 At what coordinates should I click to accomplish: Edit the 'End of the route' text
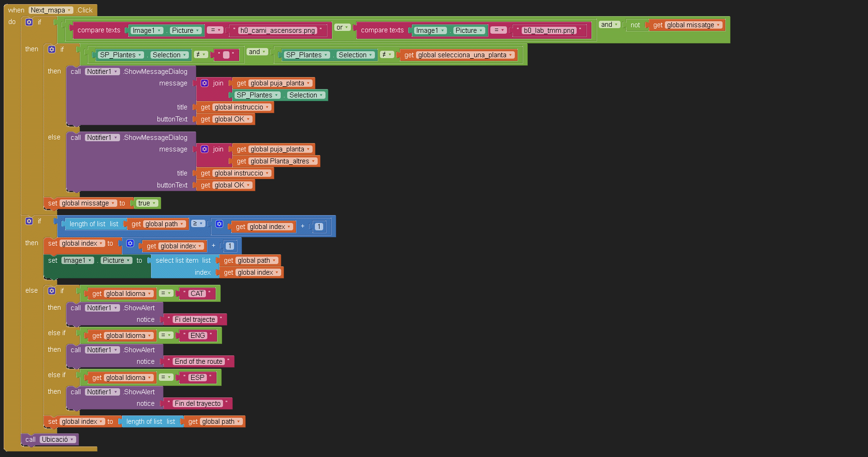(199, 361)
